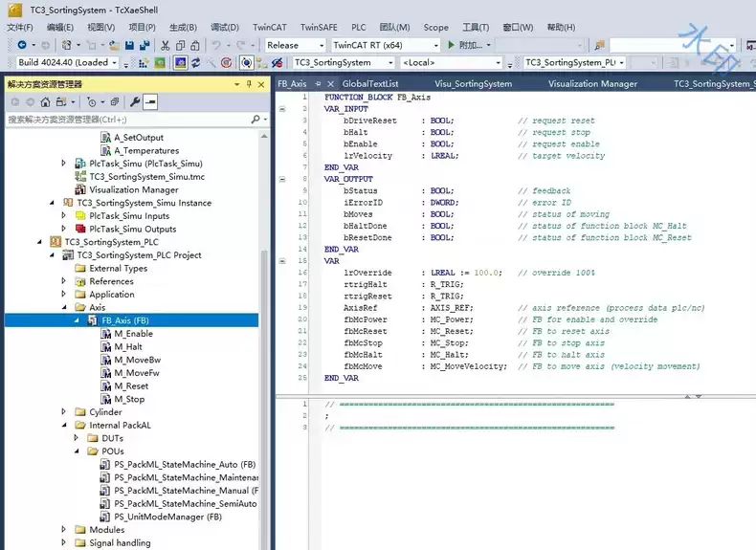Screen dimensions: 756x550
Task: Click the Home icon in Solution Explorer
Action: coord(45,101)
